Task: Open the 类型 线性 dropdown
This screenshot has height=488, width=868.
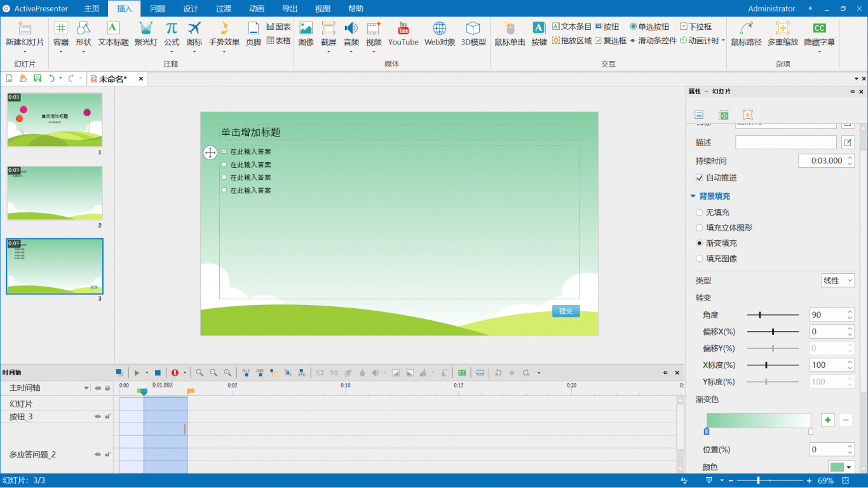Action: (x=837, y=280)
